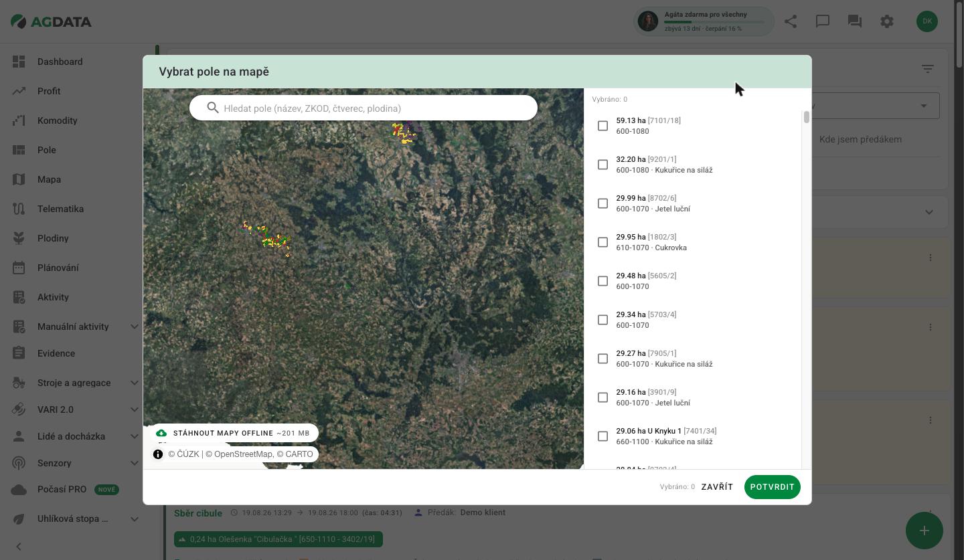The image size is (964, 560).
Task: Click the map attribution info icon
Action: [158, 454]
